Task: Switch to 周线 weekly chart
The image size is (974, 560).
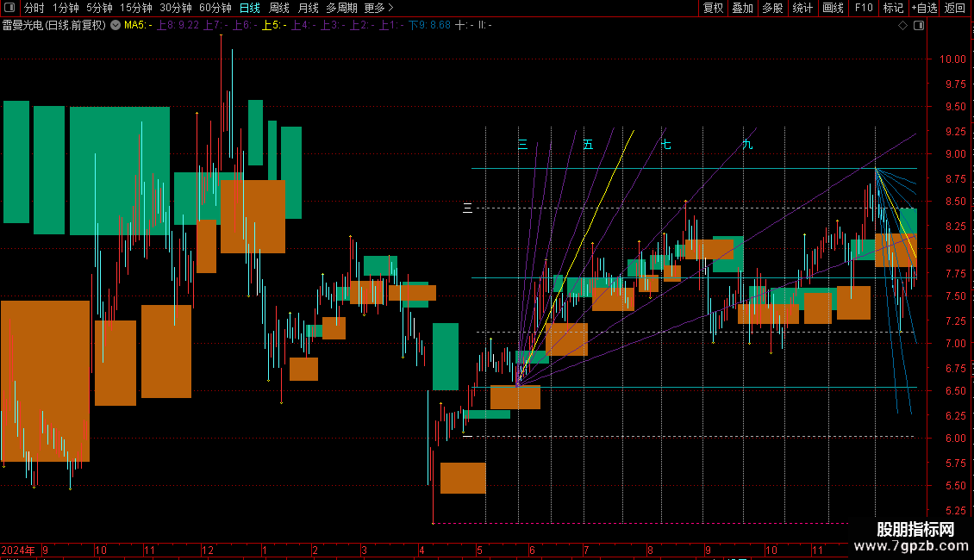Action: 279,8
